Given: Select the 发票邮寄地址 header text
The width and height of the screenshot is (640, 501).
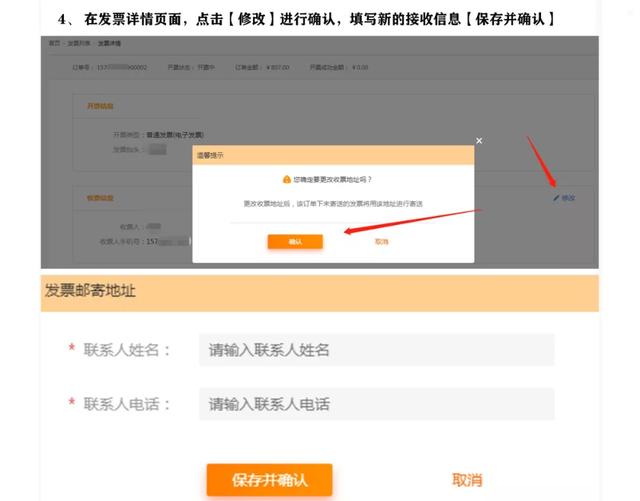Looking at the screenshot, I should pos(90,291).
